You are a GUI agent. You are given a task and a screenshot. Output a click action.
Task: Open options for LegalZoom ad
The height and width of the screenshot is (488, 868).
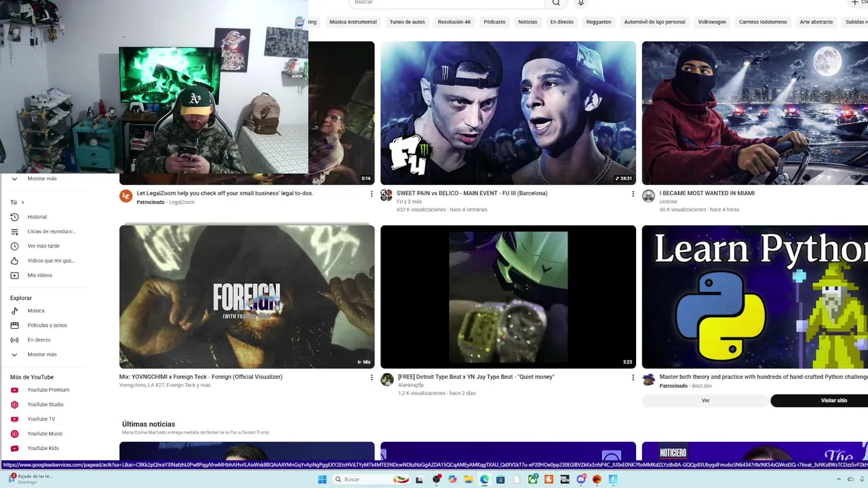[371, 194]
